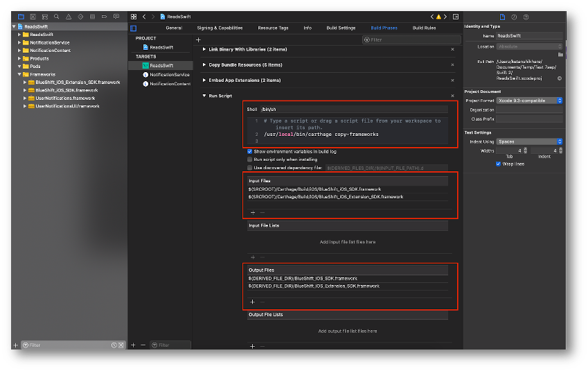The width and height of the screenshot is (588, 371).
Task: Remove Copy Bundle Resources phase
Action: tap(453, 65)
